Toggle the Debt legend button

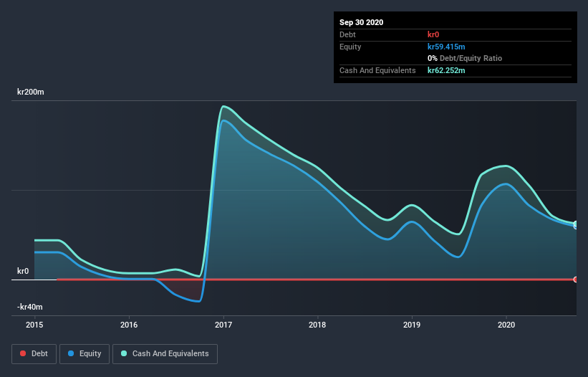point(34,354)
